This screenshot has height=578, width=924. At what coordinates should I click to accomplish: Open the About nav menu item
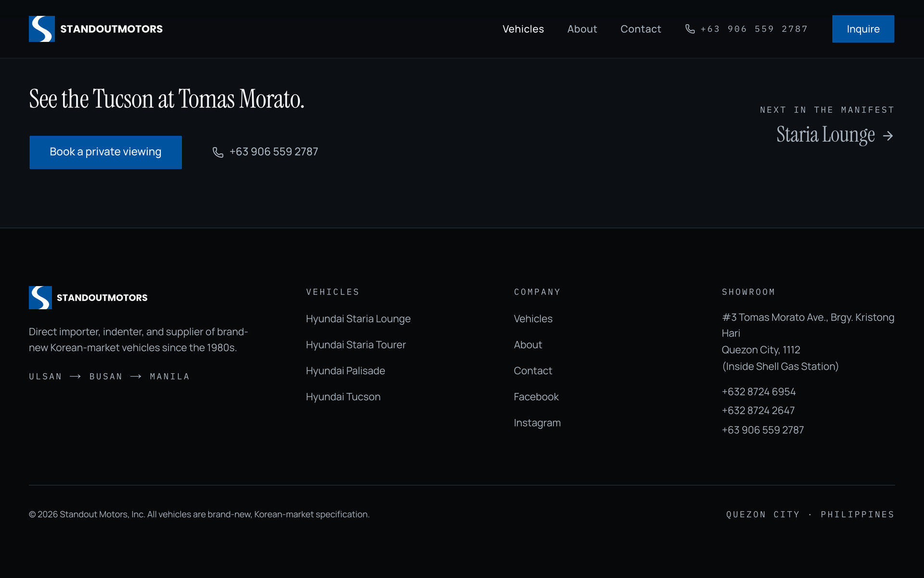click(x=582, y=29)
